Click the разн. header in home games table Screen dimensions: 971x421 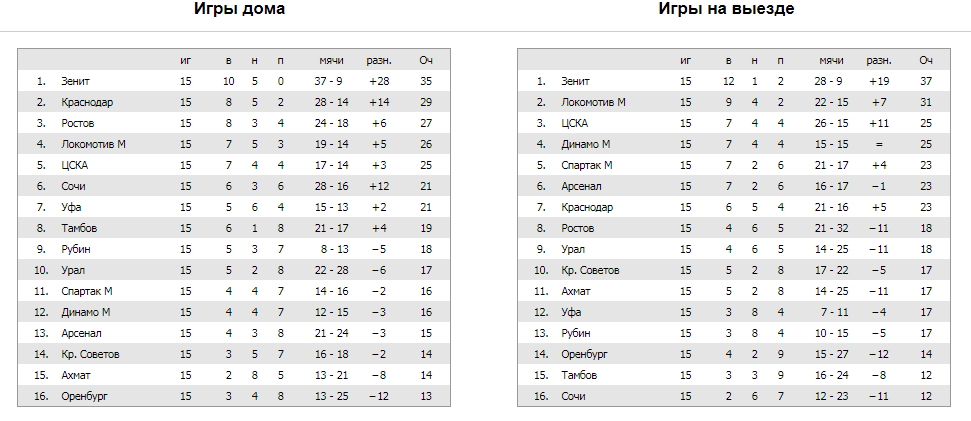379,60
